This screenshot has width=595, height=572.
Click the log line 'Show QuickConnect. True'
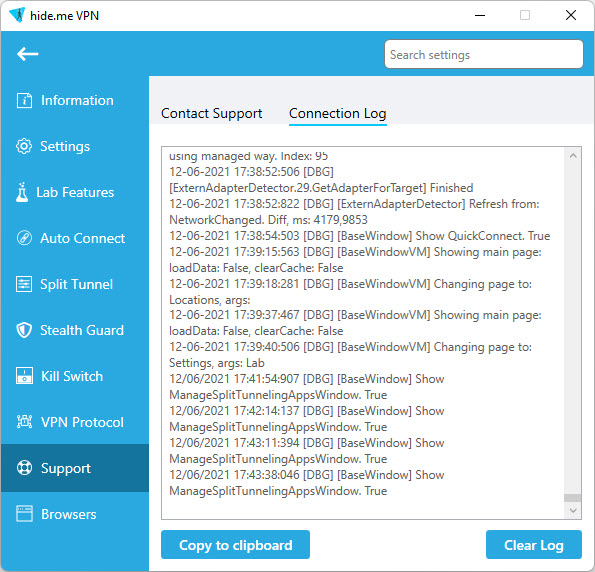click(483, 236)
